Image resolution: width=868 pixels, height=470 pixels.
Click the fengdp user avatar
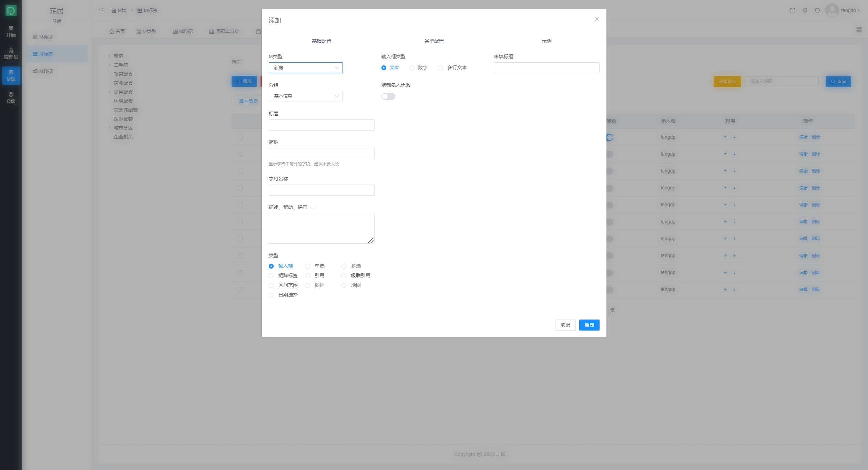pos(832,10)
